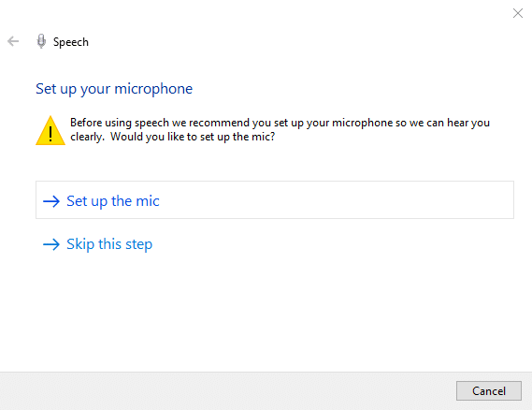Viewport: 532px width, 410px height.
Task: Click the word step in Skip this step
Action: pos(138,245)
